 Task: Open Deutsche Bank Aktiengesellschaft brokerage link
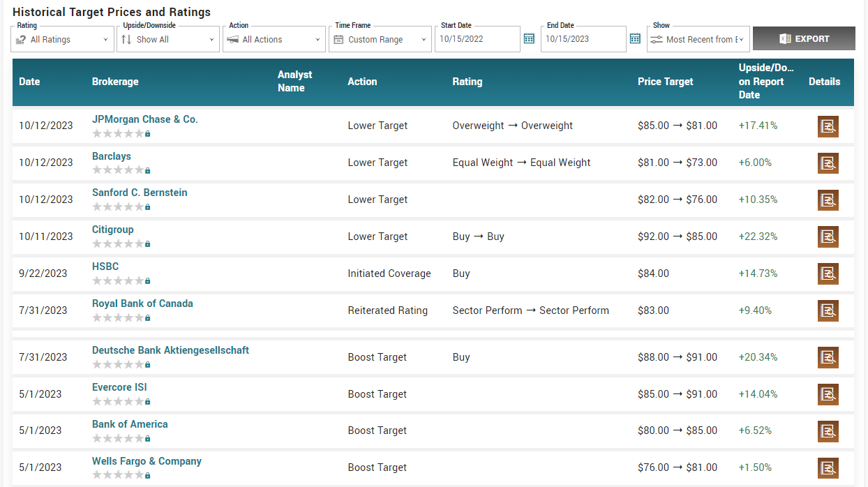pos(170,350)
